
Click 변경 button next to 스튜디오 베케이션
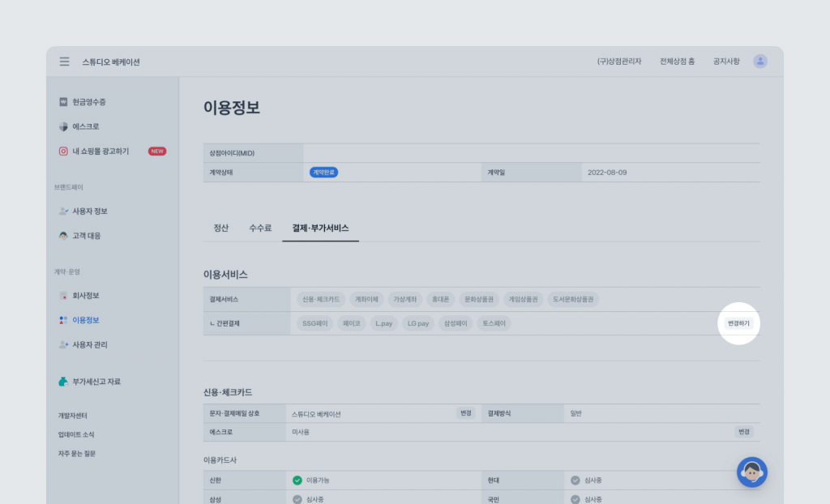466,413
